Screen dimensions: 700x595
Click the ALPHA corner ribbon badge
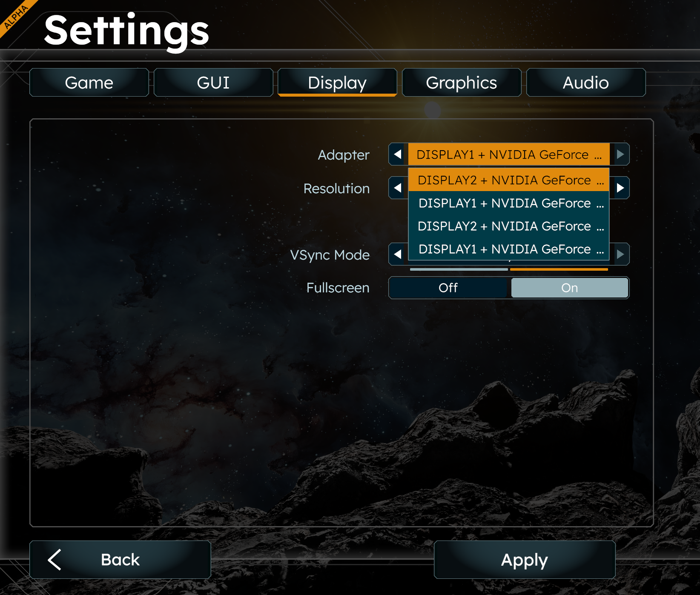point(16,16)
